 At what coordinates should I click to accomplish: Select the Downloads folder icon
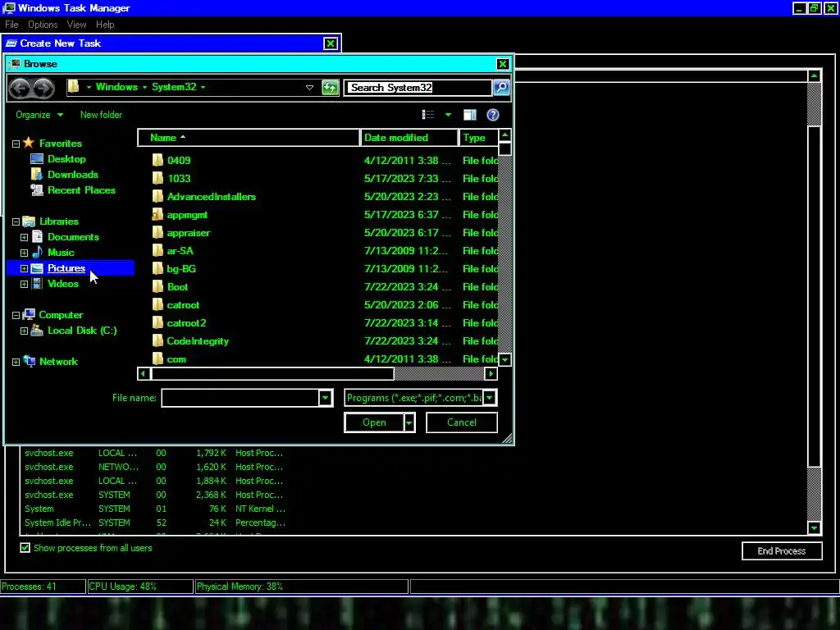point(37,175)
